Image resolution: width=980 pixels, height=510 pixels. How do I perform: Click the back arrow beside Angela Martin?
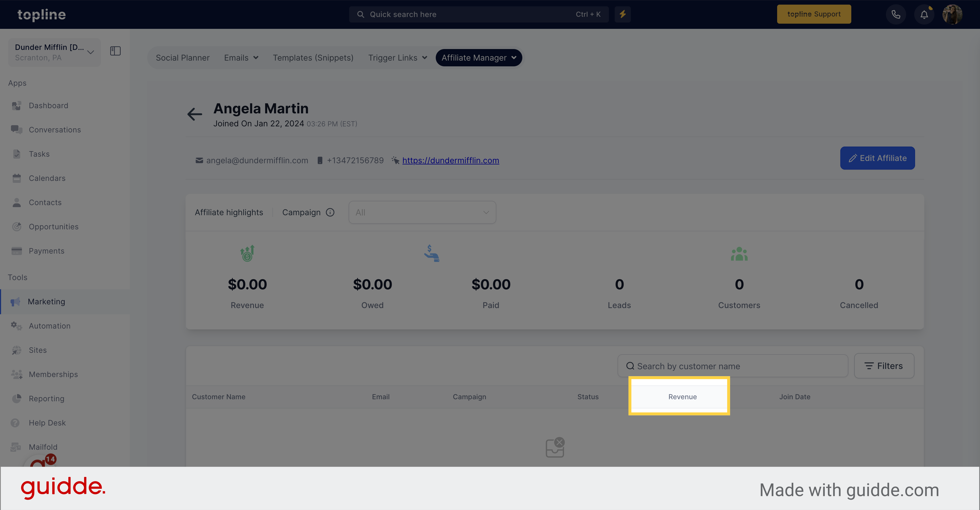(x=195, y=114)
